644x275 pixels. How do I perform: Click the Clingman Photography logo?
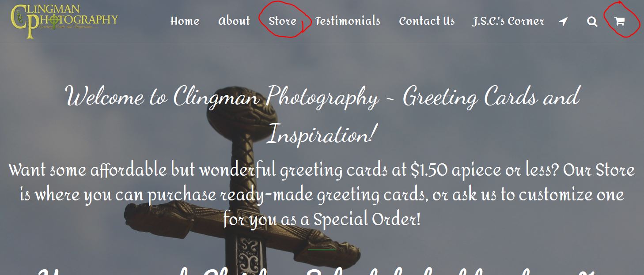[64, 21]
